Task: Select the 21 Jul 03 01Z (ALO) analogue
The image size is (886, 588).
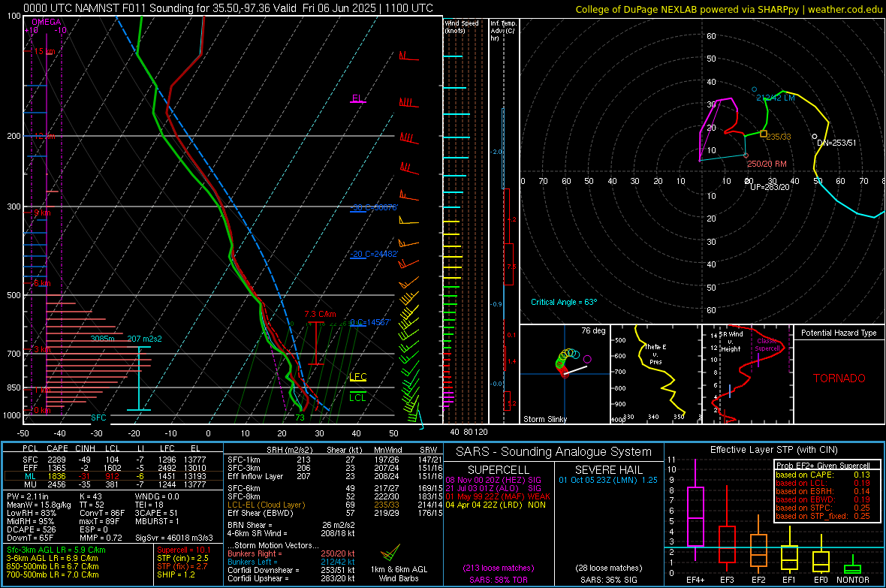Action: point(493,488)
